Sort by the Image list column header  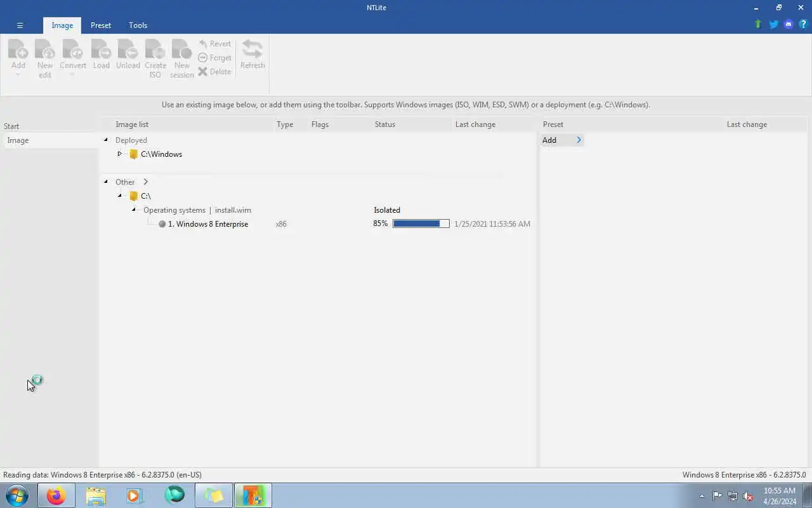[132, 124]
